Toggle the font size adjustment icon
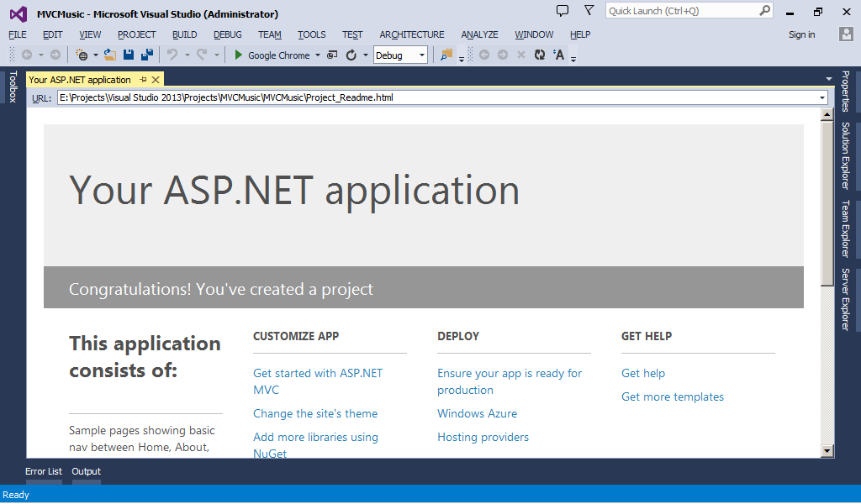 click(x=558, y=55)
